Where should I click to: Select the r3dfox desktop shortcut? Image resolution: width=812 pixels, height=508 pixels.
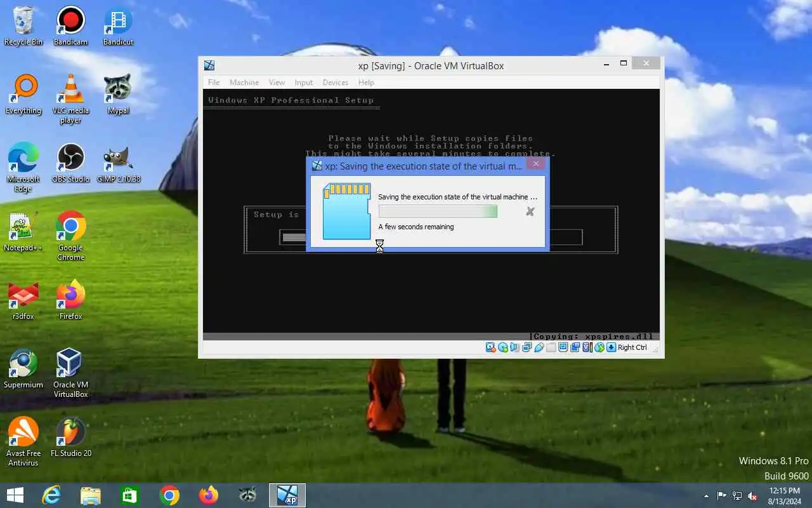coord(23,300)
